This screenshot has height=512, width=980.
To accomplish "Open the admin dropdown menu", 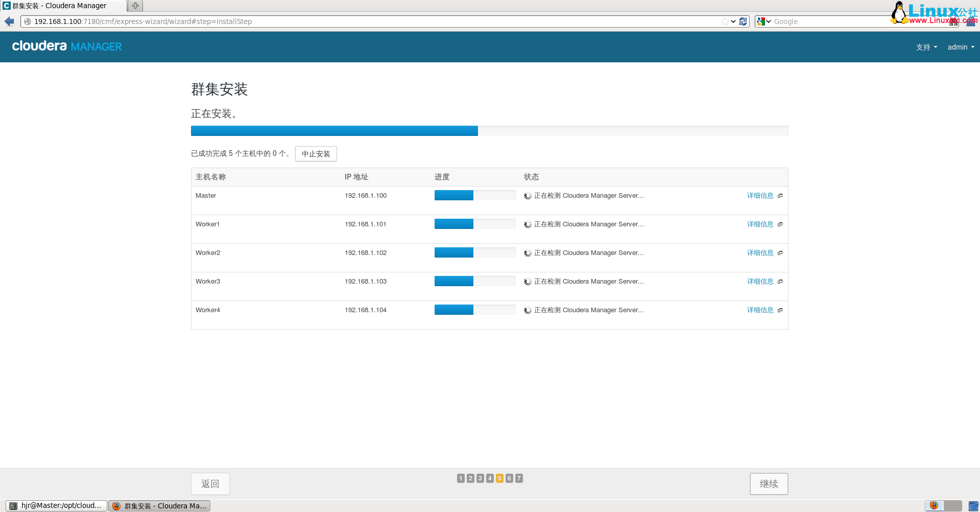I will [x=960, y=46].
